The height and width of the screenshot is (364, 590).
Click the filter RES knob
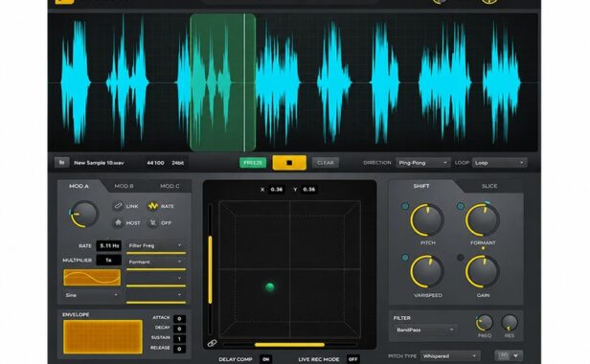tap(510, 323)
